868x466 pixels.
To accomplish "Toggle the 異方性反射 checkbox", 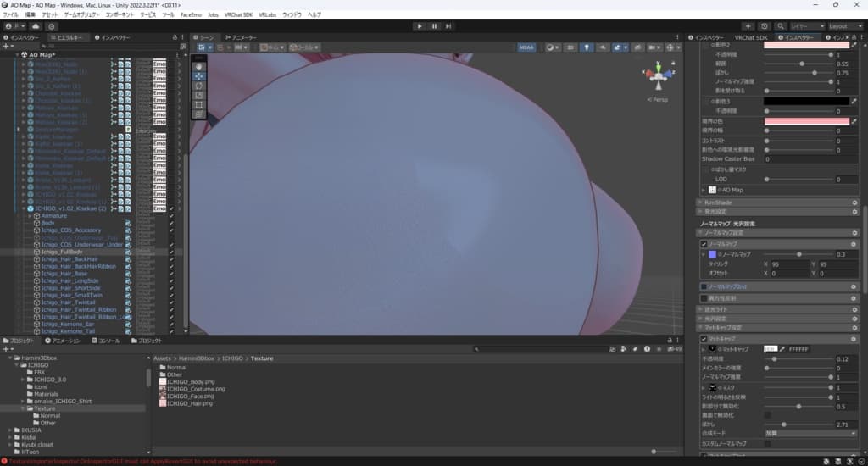I will [704, 298].
